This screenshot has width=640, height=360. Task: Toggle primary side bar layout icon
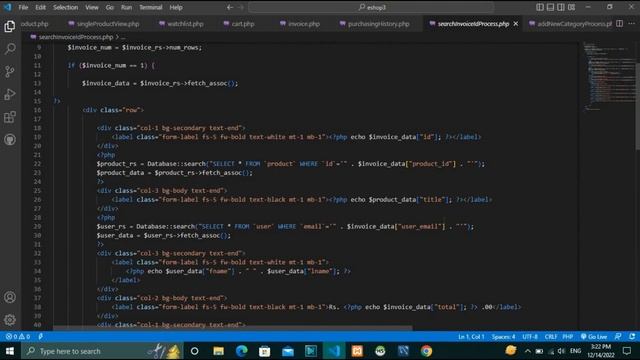(540, 7)
